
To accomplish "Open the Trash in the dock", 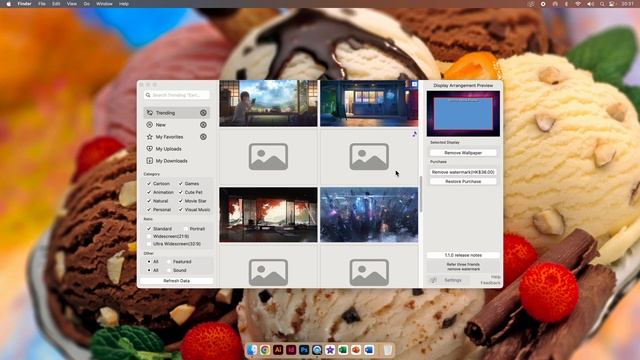I will coord(388,350).
